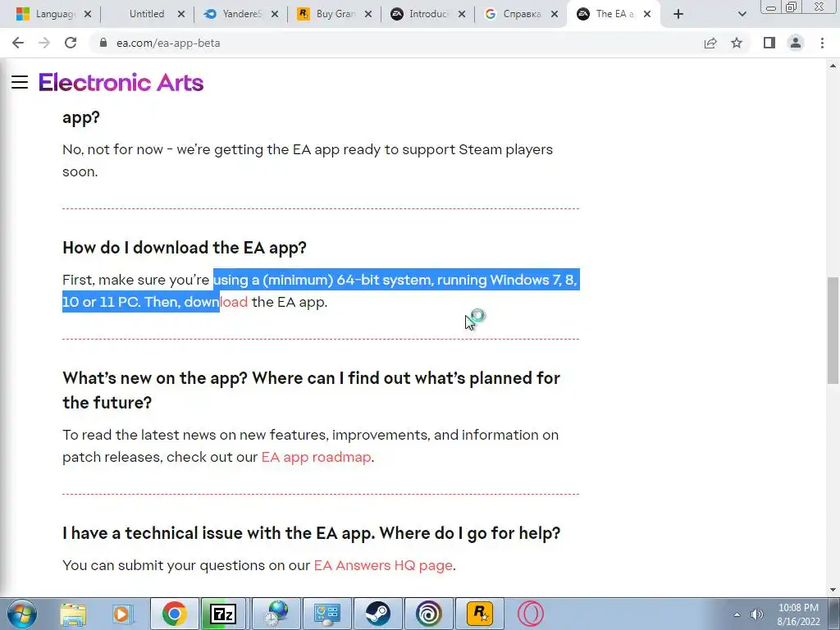840x630 pixels.
Task: Open Google Chrome from taskbar
Action: [x=174, y=614]
